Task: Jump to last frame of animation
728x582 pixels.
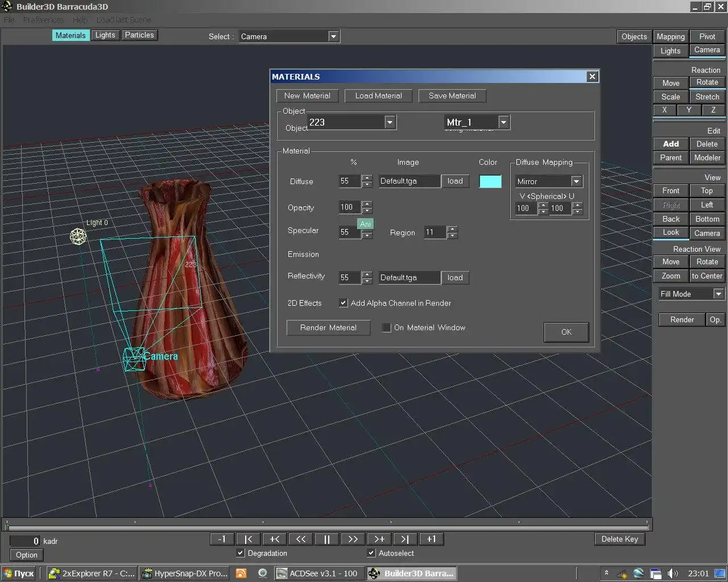Action: click(x=405, y=539)
